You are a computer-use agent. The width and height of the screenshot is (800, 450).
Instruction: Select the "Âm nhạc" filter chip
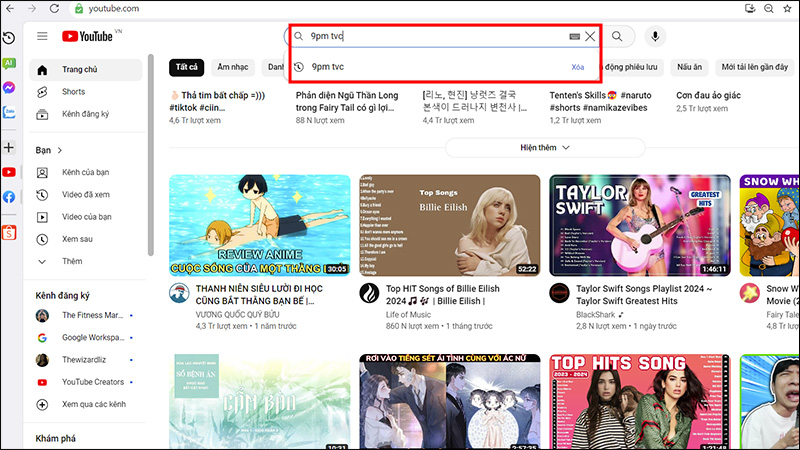[232, 67]
